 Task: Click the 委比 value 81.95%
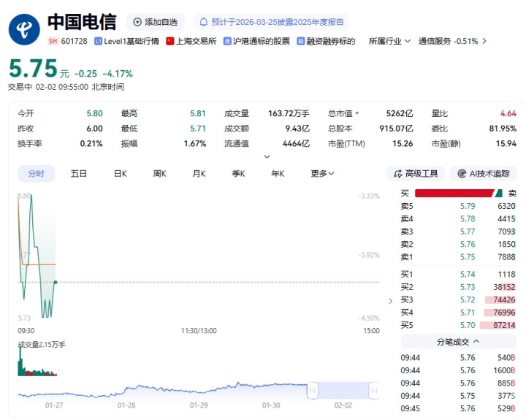(x=503, y=129)
